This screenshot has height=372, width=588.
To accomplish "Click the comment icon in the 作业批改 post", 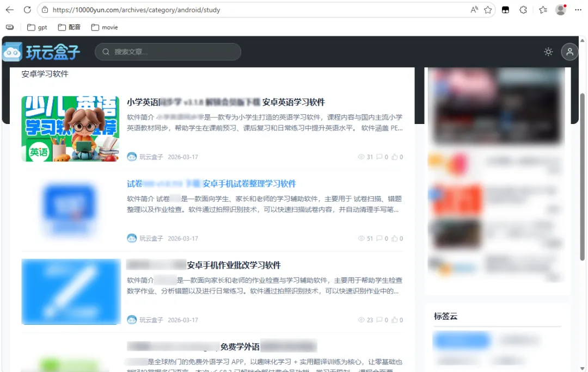I will click(379, 320).
